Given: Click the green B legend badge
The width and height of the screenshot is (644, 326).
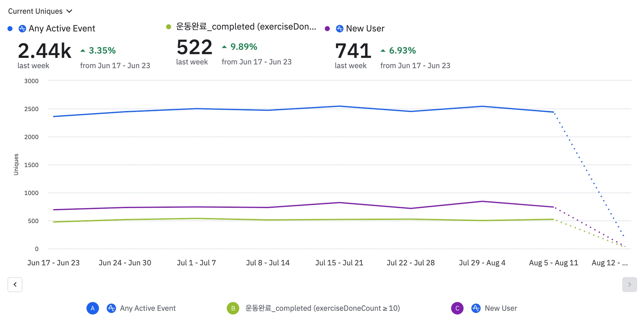Looking at the screenshot, I should click(x=233, y=308).
